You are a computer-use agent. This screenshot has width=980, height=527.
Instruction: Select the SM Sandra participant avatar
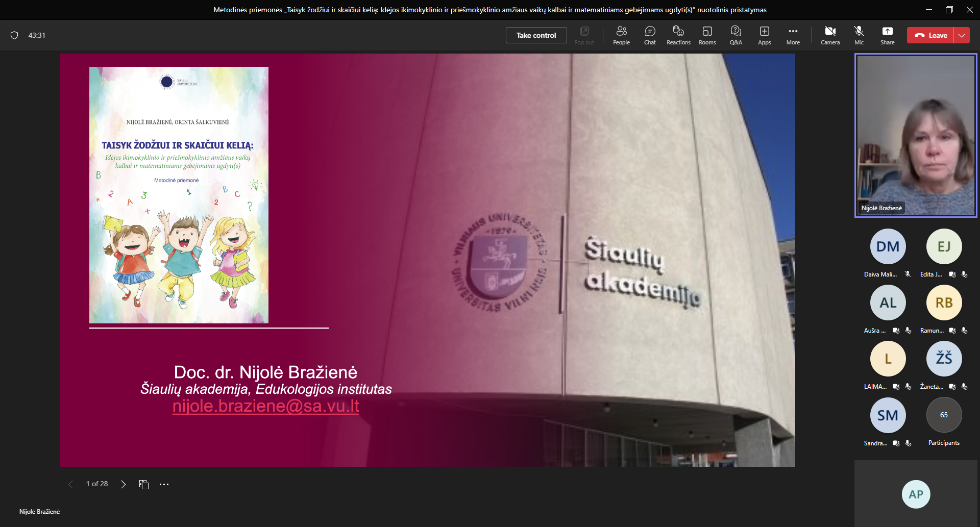pos(888,415)
